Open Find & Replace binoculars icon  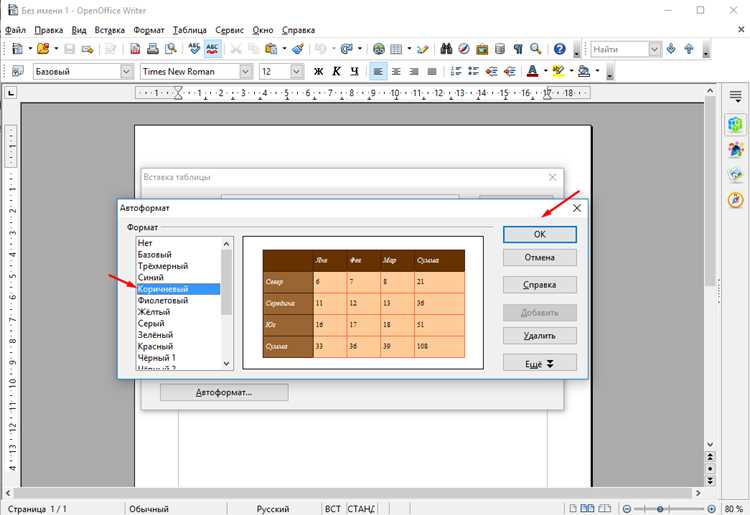point(446,49)
